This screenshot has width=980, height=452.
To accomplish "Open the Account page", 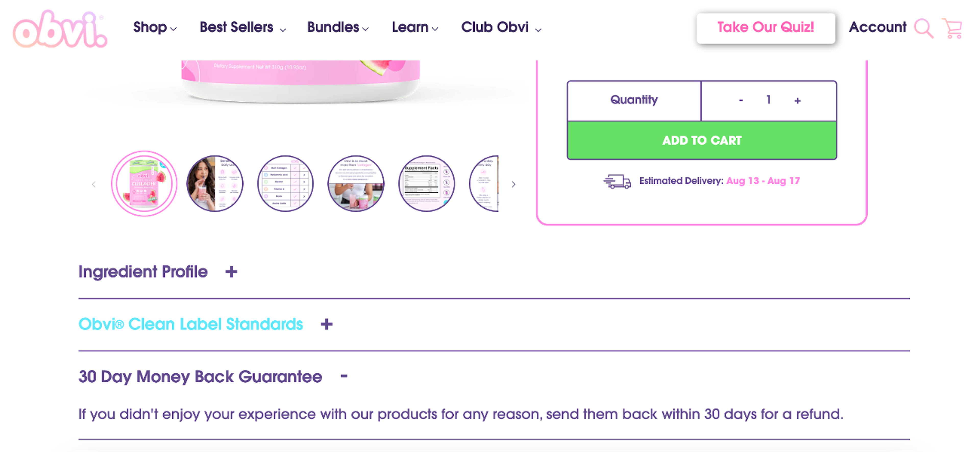I will pos(877,27).
